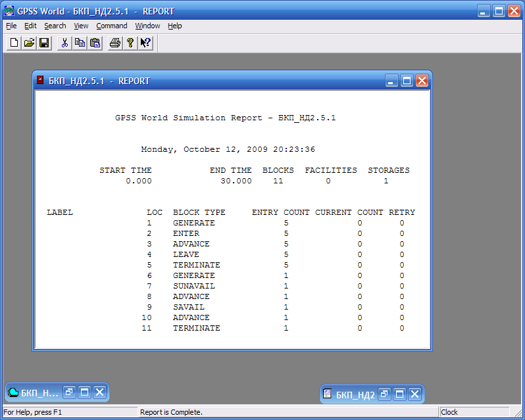Open the View menu
Viewport: 525px width, 420px height.
[x=81, y=26]
